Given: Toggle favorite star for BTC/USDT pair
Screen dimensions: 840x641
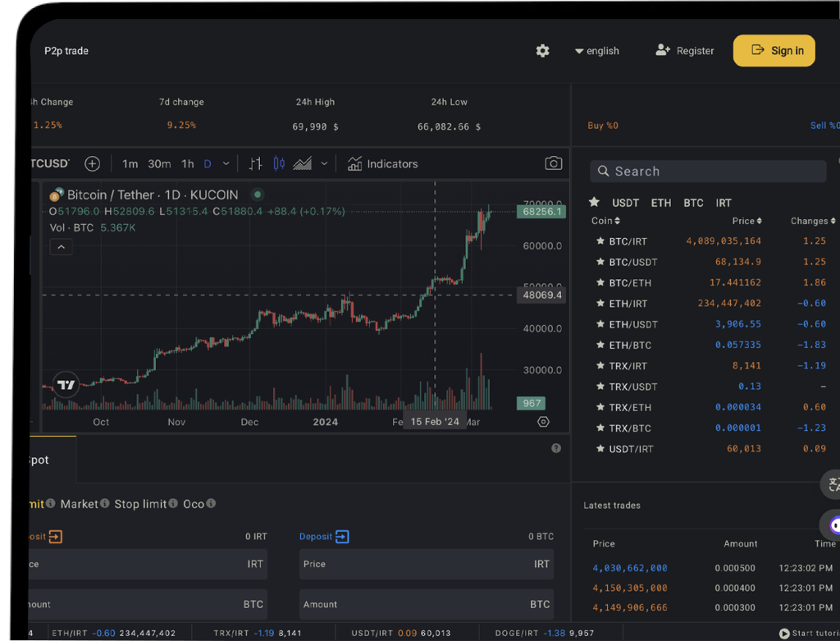Looking at the screenshot, I should 600,262.
